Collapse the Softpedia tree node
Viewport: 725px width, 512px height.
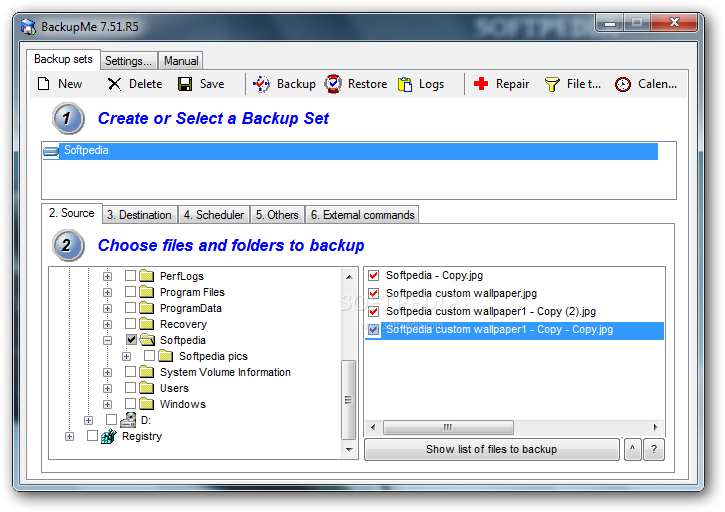point(107,340)
